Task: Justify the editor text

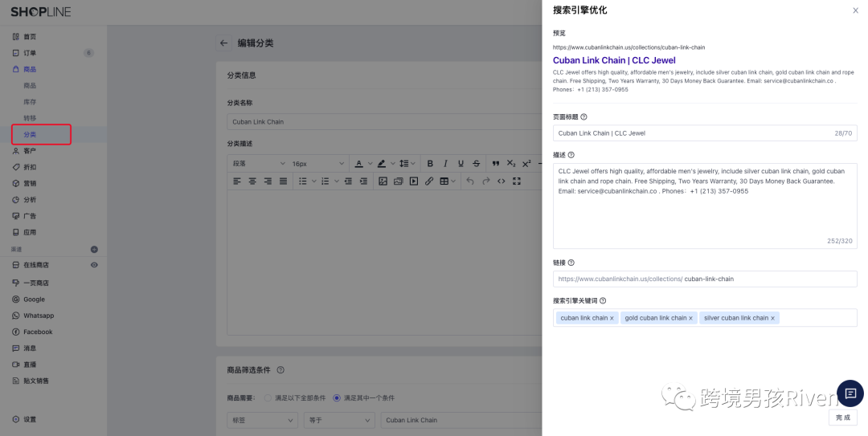Action: tap(284, 181)
